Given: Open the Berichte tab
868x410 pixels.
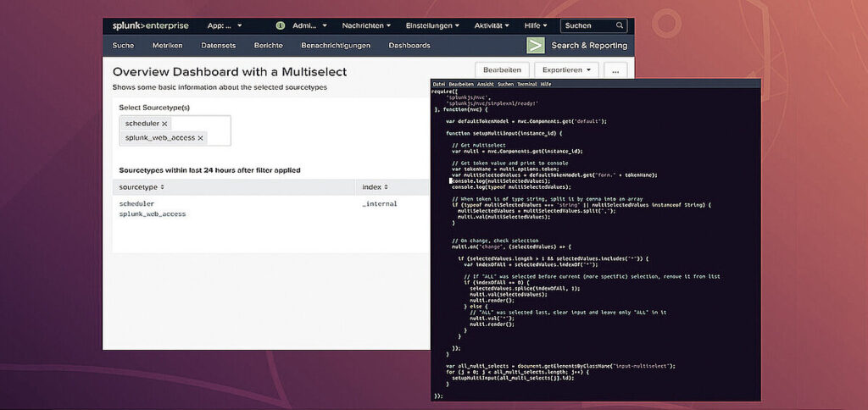Looking at the screenshot, I should tap(269, 46).
